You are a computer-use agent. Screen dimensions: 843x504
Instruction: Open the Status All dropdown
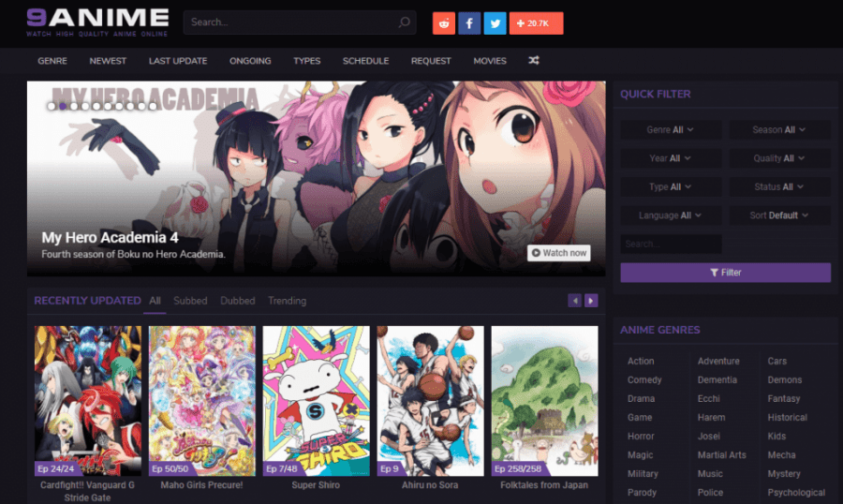(x=779, y=186)
